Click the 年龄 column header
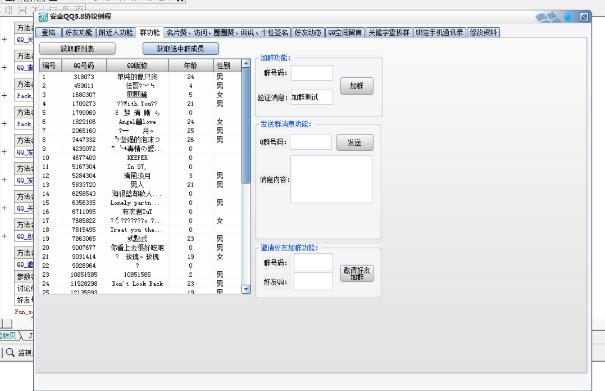The width and height of the screenshot is (605, 391). click(x=191, y=65)
